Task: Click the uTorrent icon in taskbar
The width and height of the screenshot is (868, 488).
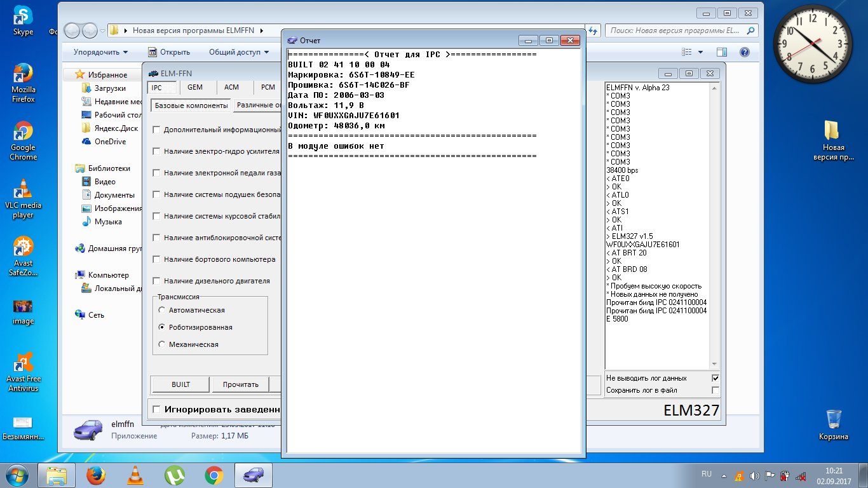Action: click(174, 475)
